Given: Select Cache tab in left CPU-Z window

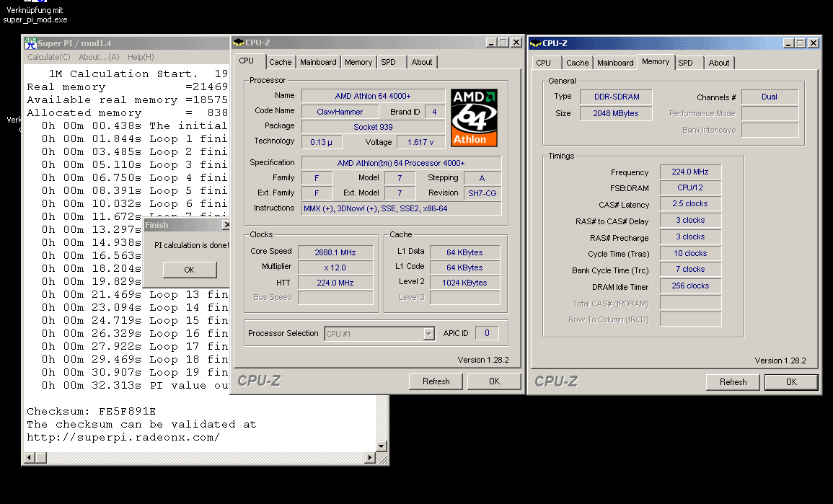Looking at the screenshot, I should (x=280, y=62).
